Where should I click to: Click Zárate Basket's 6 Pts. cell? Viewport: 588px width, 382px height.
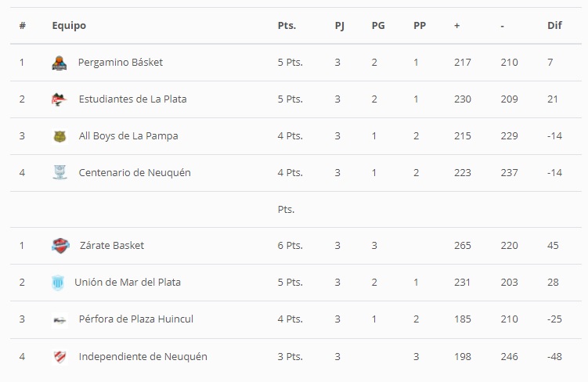pos(290,246)
